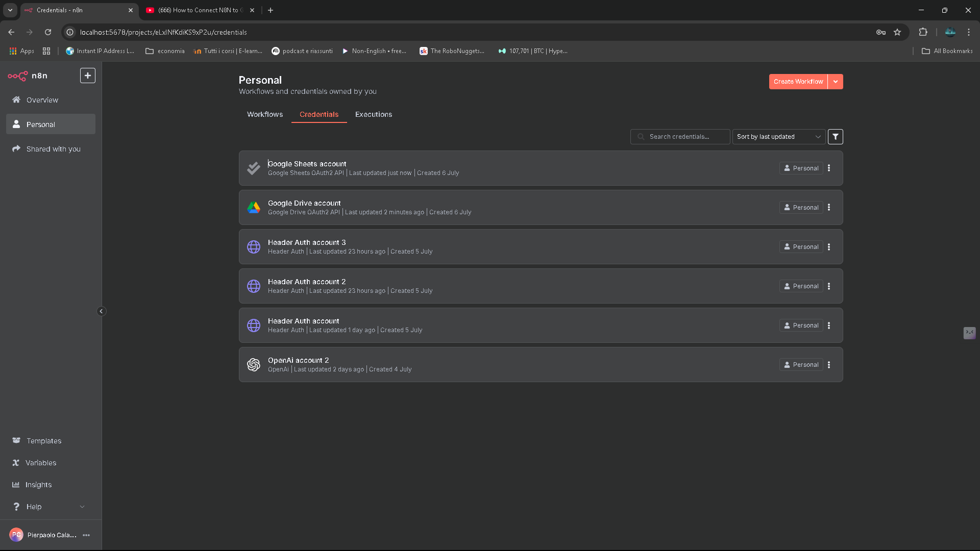The height and width of the screenshot is (551, 980).
Task: Click inside the Search credentials field
Action: pos(680,136)
